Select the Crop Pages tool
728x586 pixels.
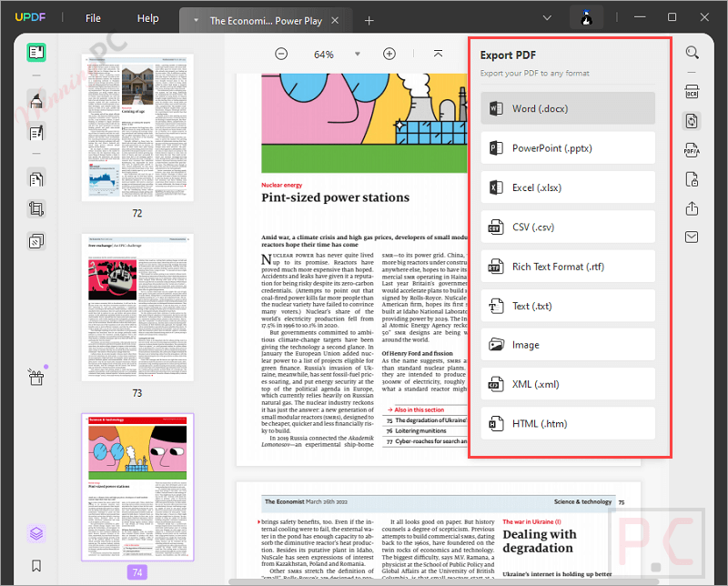point(36,209)
